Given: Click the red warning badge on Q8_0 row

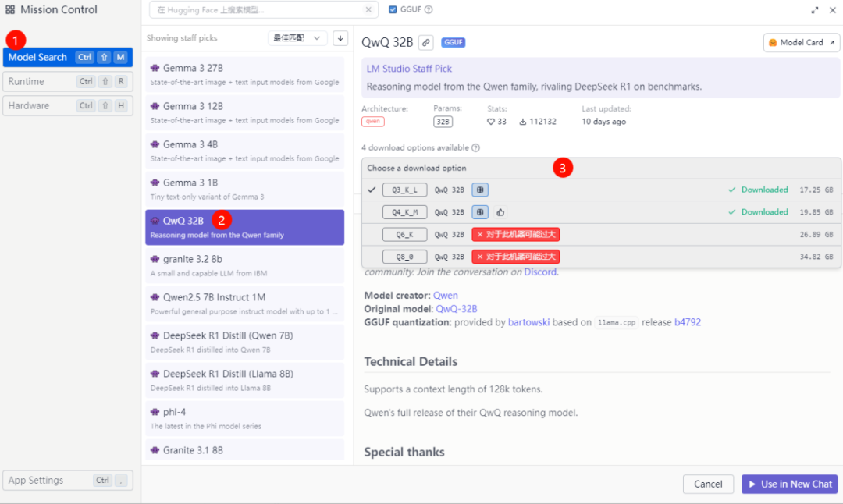Looking at the screenshot, I should [x=516, y=257].
